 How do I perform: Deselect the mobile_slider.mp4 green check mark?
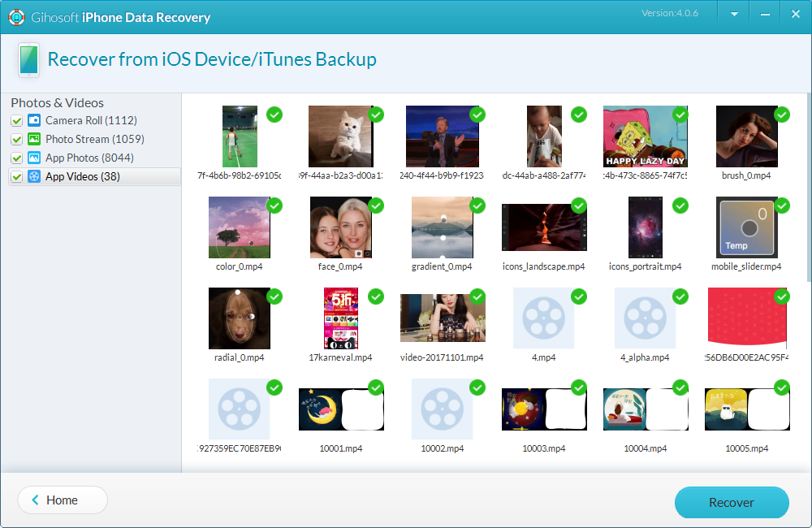coord(781,206)
